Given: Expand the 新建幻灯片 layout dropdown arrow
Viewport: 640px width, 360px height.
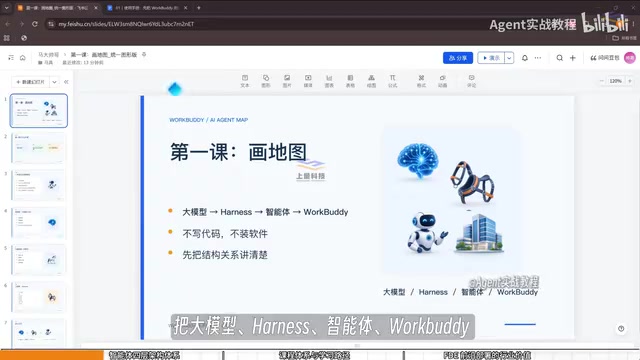Looking at the screenshot, I should (x=54, y=82).
